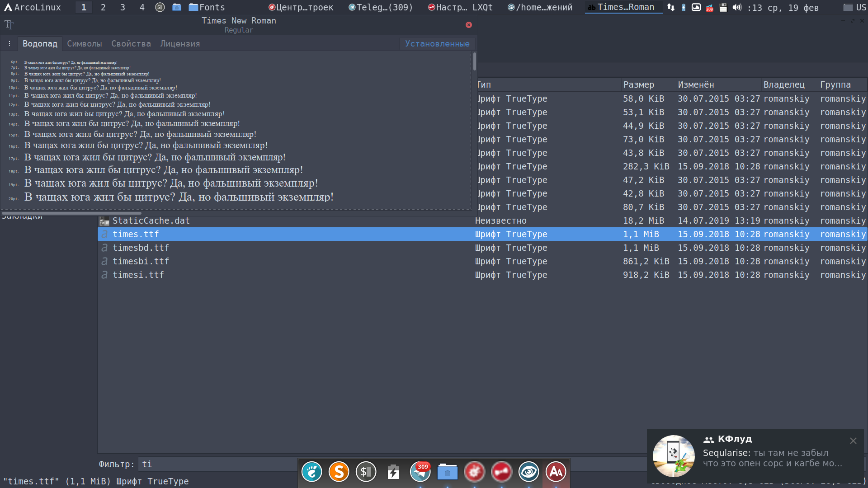This screenshot has height=488, width=868.
Task: Activate the Teleg…(309) taskbar window
Action: click(x=380, y=7)
